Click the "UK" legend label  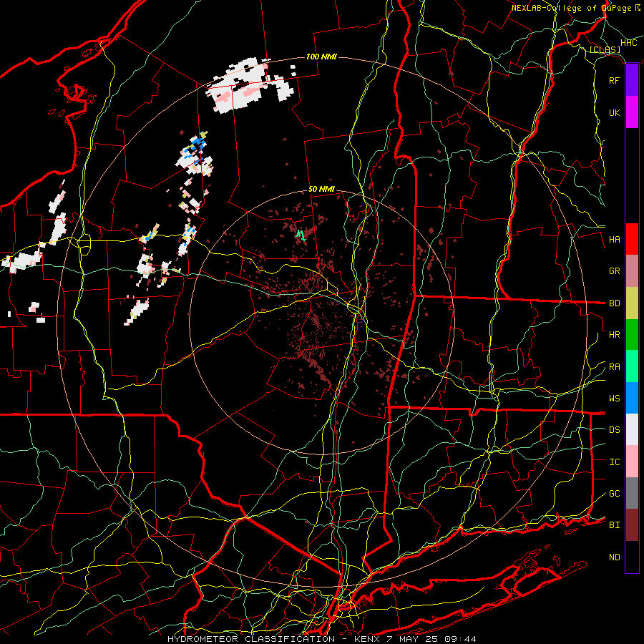[614, 112]
